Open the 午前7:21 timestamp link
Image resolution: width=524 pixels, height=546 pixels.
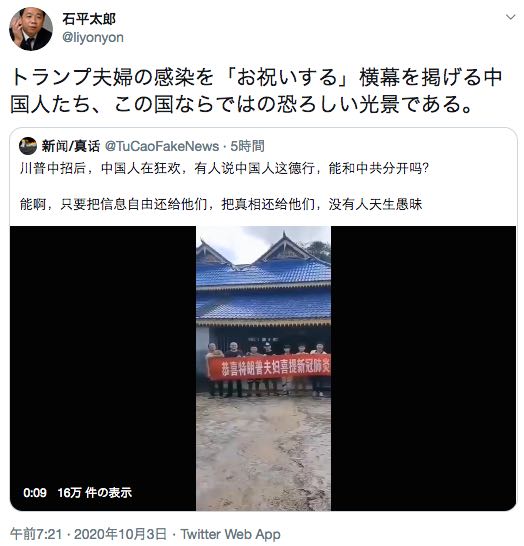[x=36, y=534]
